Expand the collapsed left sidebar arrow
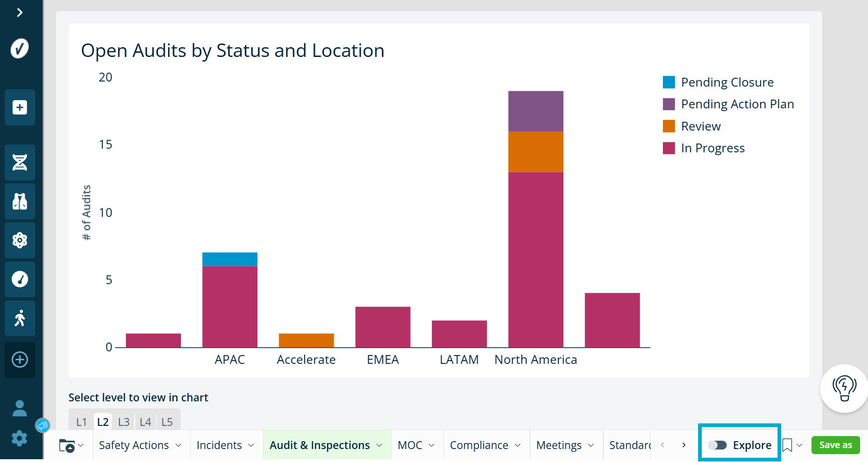The width and height of the screenshot is (868, 462). click(19, 12)
